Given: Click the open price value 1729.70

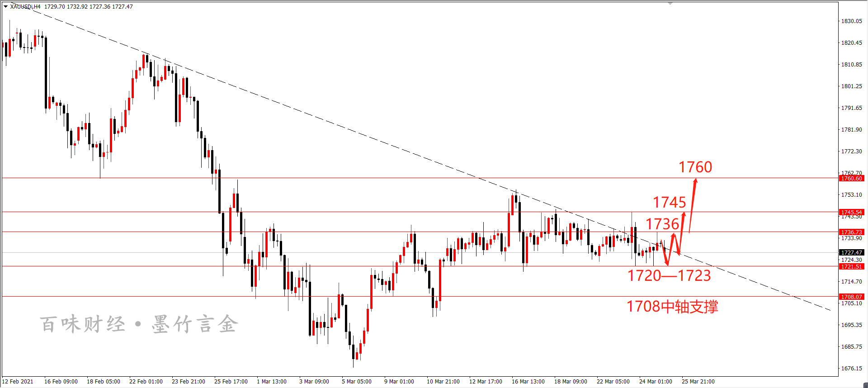Looking at the screenshot, I should (x=54, y=7).
